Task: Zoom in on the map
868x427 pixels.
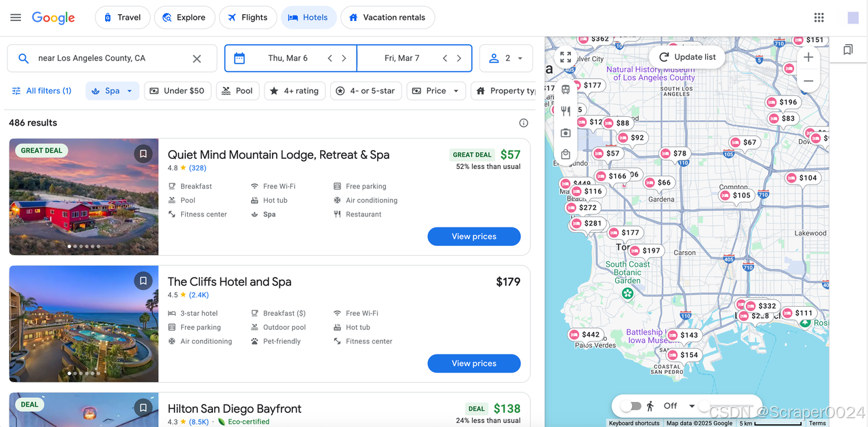Action: 808,58
